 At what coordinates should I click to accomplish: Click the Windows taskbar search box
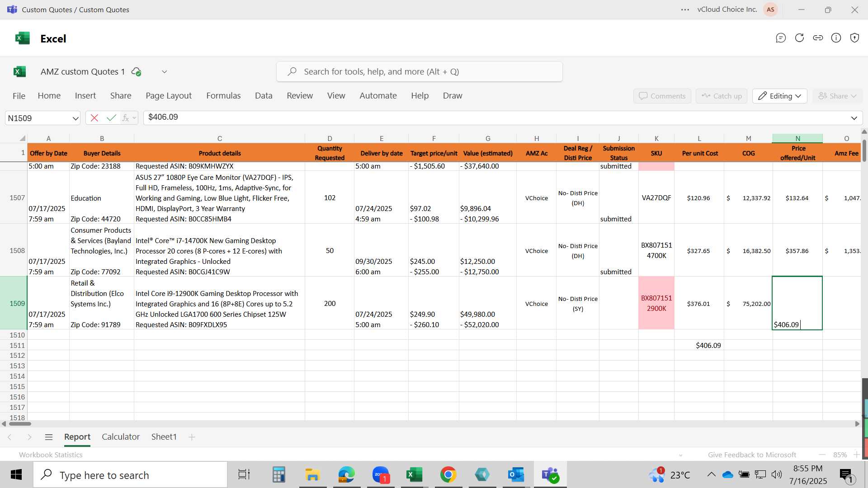[x=130, y=475]
